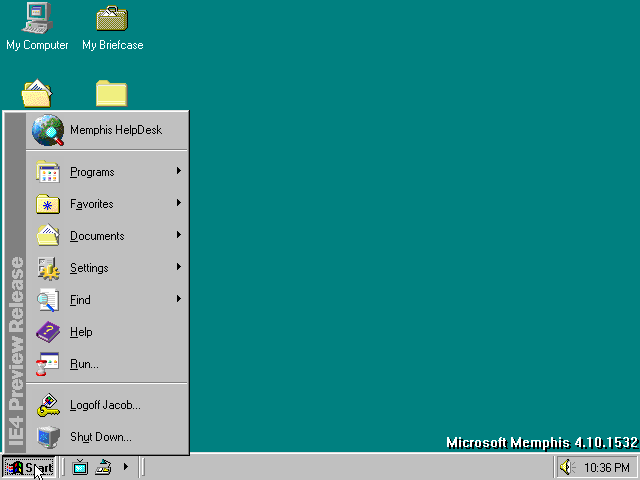Click the Find magnifier icon
This screenshot has height=480, width=640.
click(x=47, y=300)
